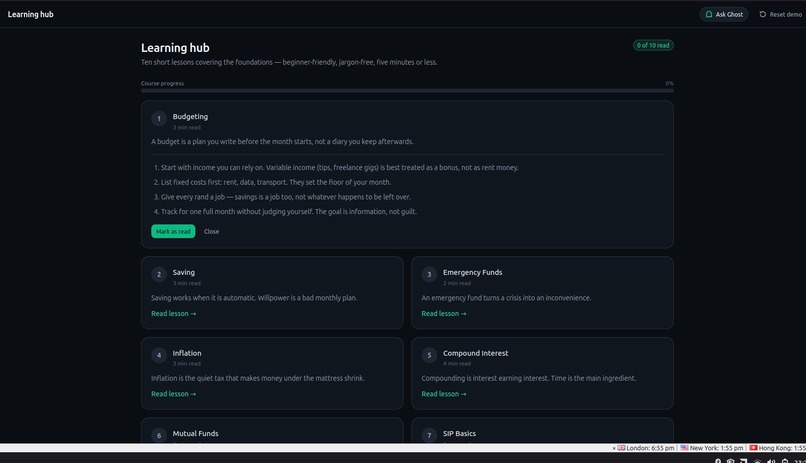The width and height of the screenshot is (806, 463).
Task: Select the Mutual Funds lesson title
Action: tap(195, 433)
